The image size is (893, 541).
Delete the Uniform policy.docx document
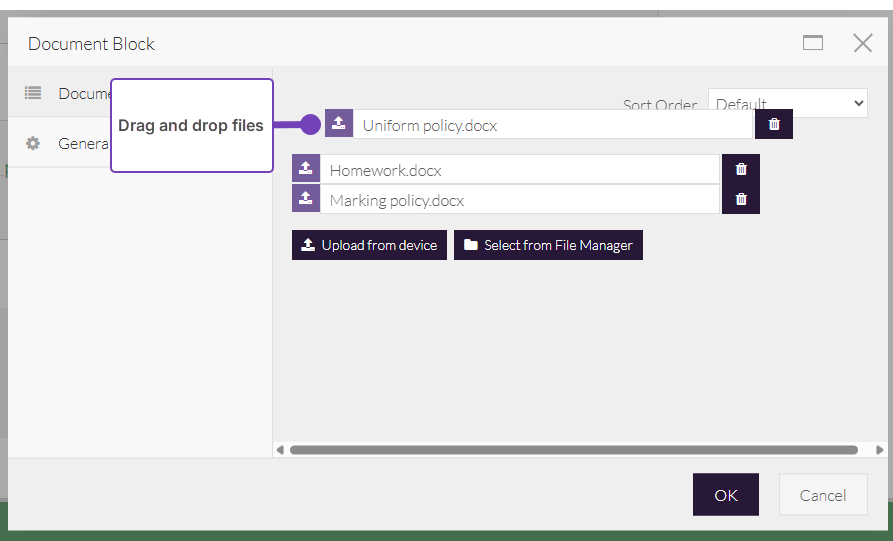pyautogui.click(x=774, y=125)
